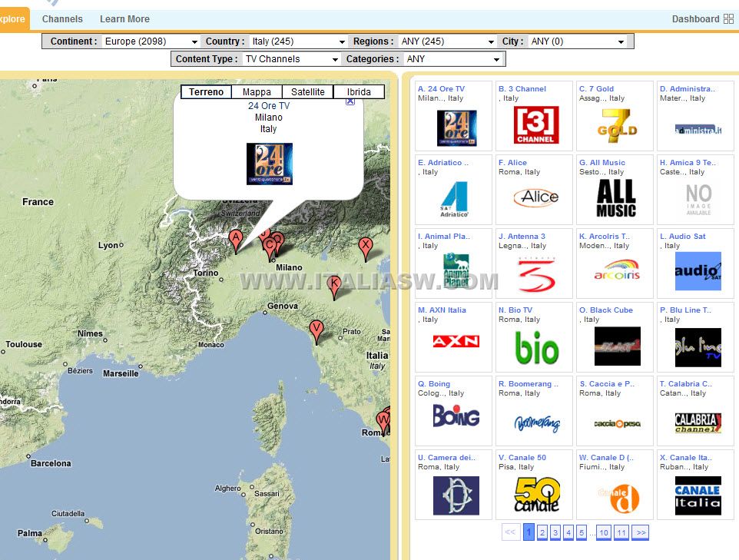This screenshot has width=739, height=560.
Task: Open the 'N. Bio TV' title link
Action: 515,310
